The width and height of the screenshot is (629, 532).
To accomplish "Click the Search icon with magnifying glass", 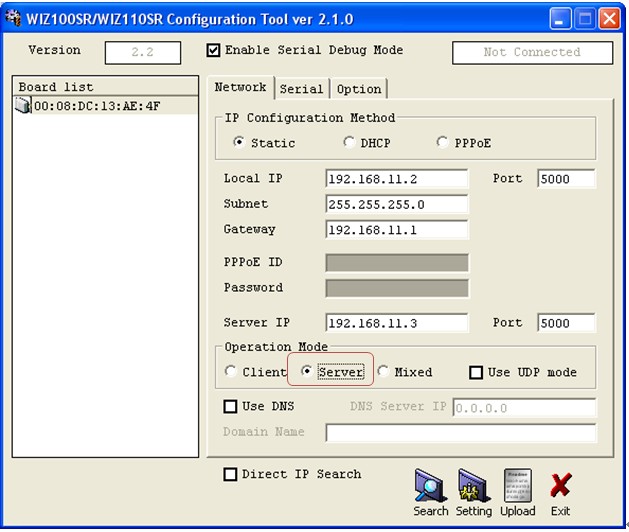I will (x=430, y=485).
